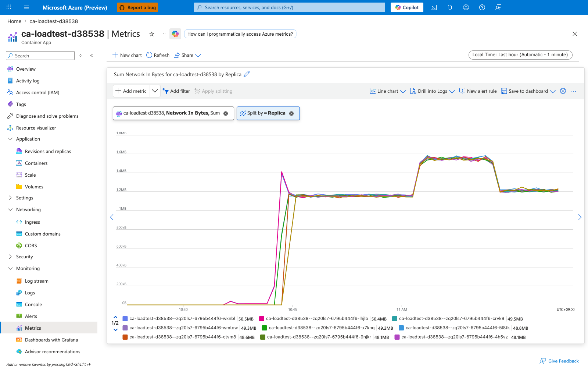Viewport: 588px width, 368px height.
Task: Remove the Network In Bytes metric chip
Action: (226, 113)
